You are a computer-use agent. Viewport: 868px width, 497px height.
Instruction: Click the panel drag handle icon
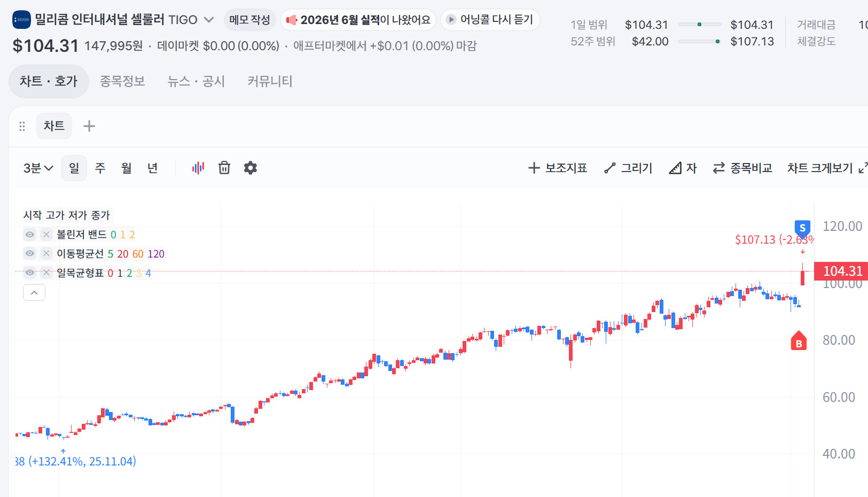[x=22, y=126]
